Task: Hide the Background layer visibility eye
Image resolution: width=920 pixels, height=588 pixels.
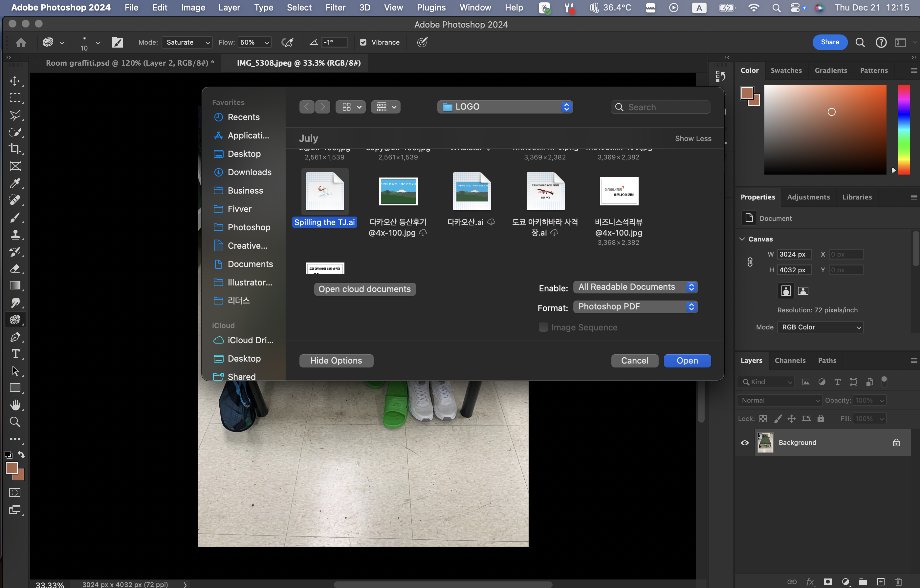Action: (x=745, y=443)
